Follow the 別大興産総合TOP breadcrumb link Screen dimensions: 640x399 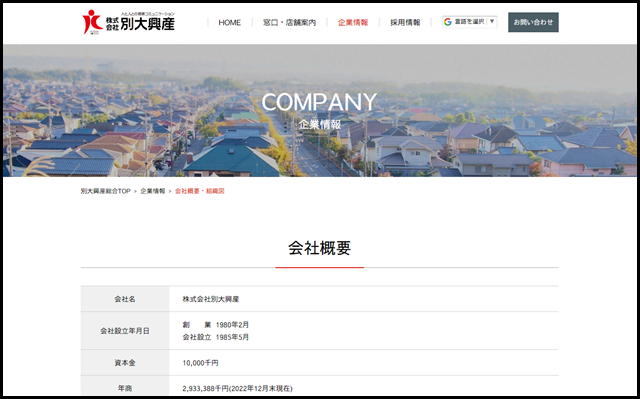pos(105,191)
